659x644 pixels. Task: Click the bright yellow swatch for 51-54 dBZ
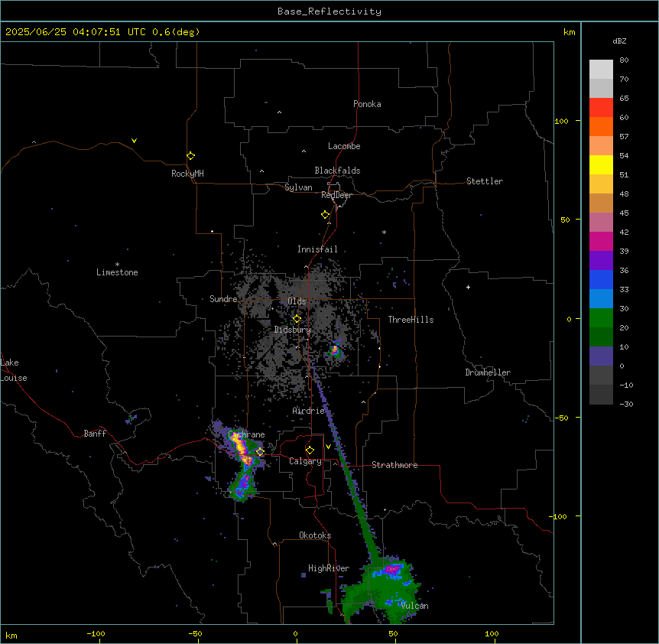[601, 164]
